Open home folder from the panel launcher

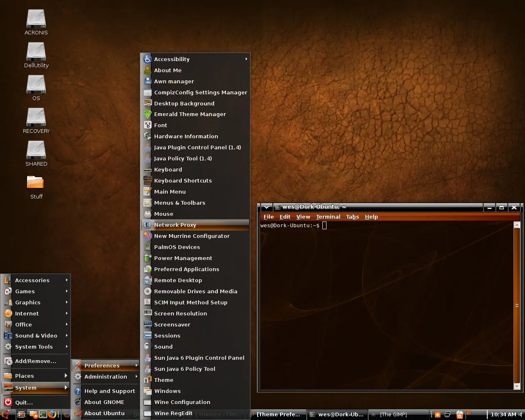click(34, 414)
